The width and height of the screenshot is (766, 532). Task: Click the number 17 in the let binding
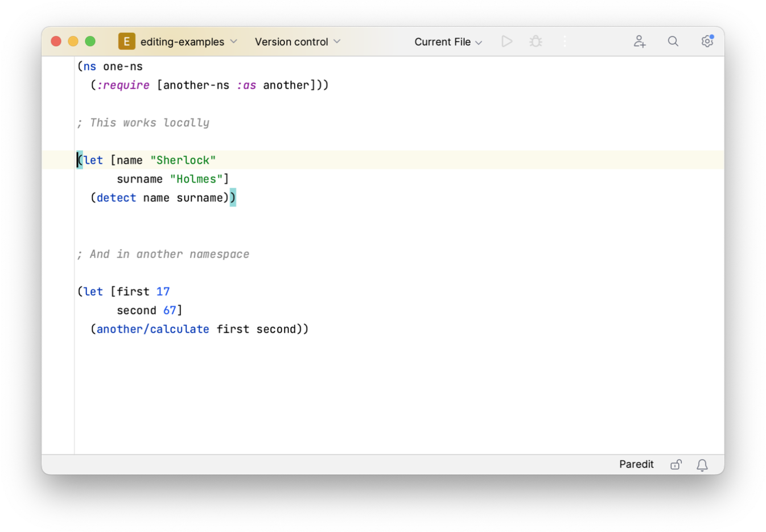tap(163, 292)
